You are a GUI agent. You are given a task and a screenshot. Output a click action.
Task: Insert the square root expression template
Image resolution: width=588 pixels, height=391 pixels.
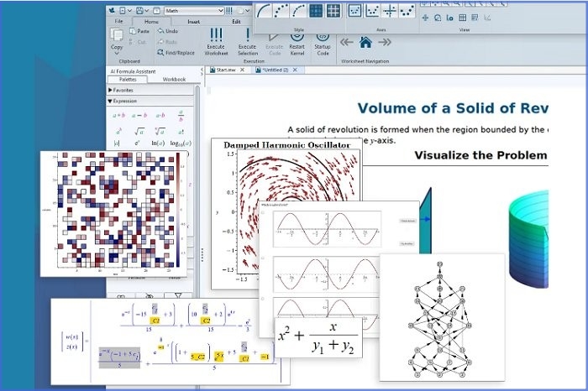[139, 131]
